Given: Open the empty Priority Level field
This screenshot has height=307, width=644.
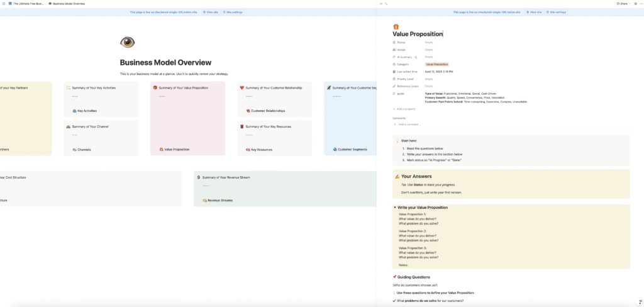Looking at the screenshot, I should tap(429, 79).
